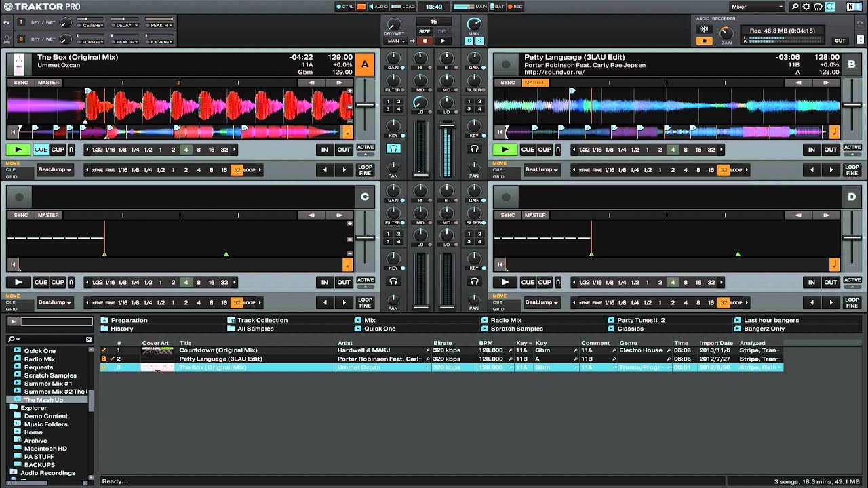Open FX unit 1 ICEVERB effect dropdown

point(90,25)
